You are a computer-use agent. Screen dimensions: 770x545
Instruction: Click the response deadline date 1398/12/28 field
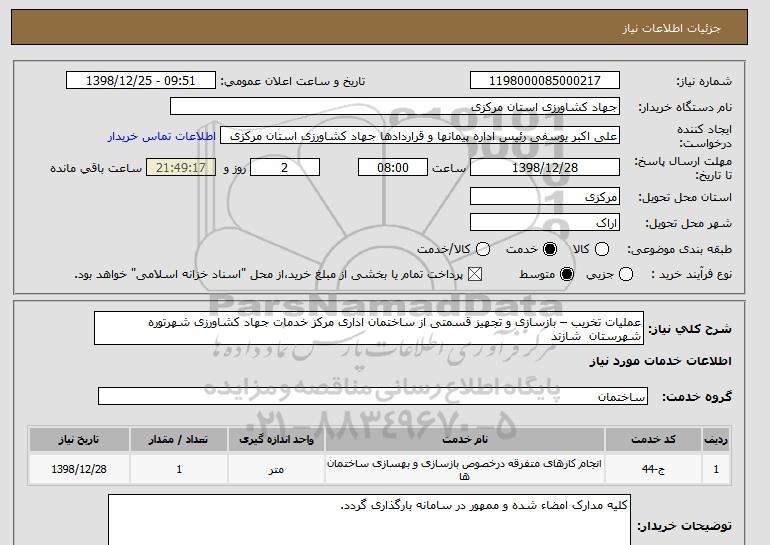tap(545, 167)
